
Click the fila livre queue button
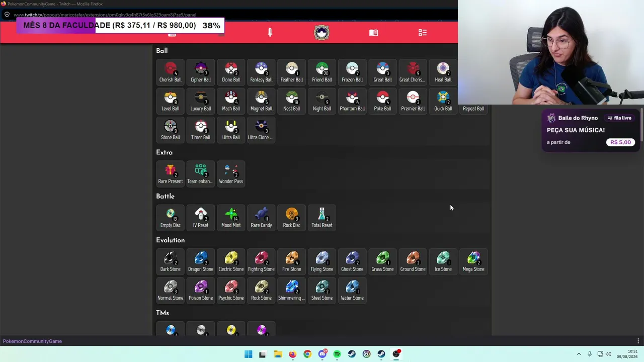(x=619, y=118)
